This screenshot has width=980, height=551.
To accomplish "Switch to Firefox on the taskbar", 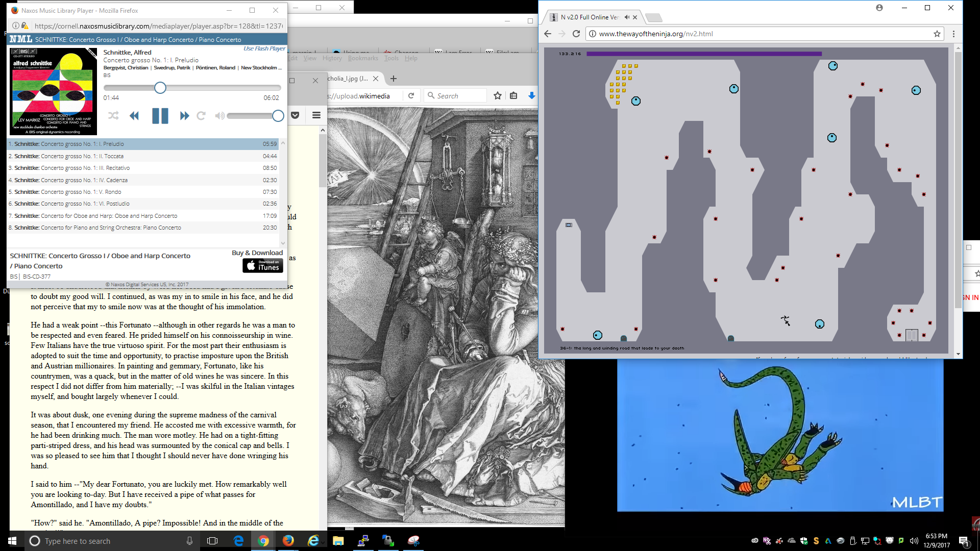I will [288, 541].
